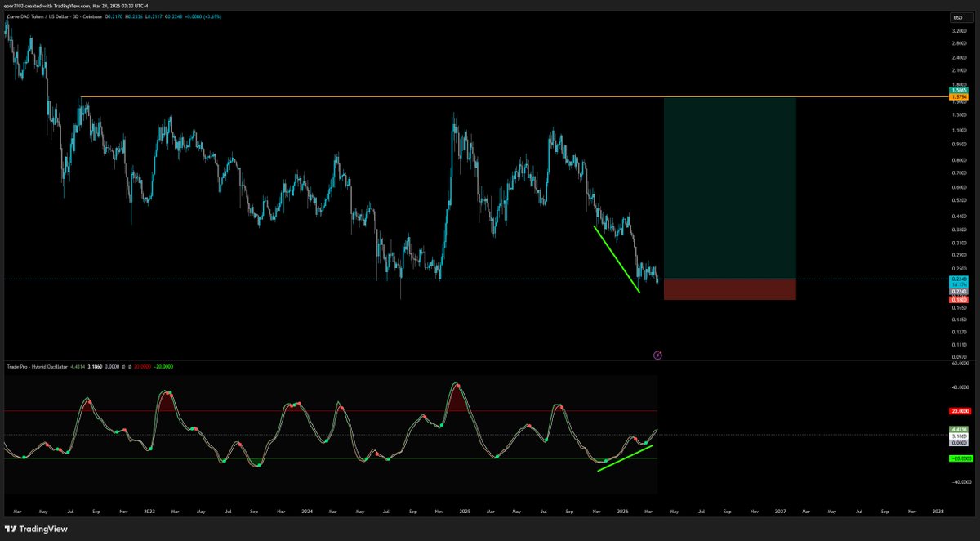Click the purple lightning event icon

[x=658, y=355]
